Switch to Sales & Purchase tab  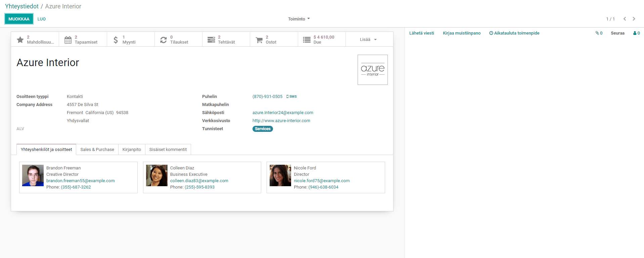point(97,150)
